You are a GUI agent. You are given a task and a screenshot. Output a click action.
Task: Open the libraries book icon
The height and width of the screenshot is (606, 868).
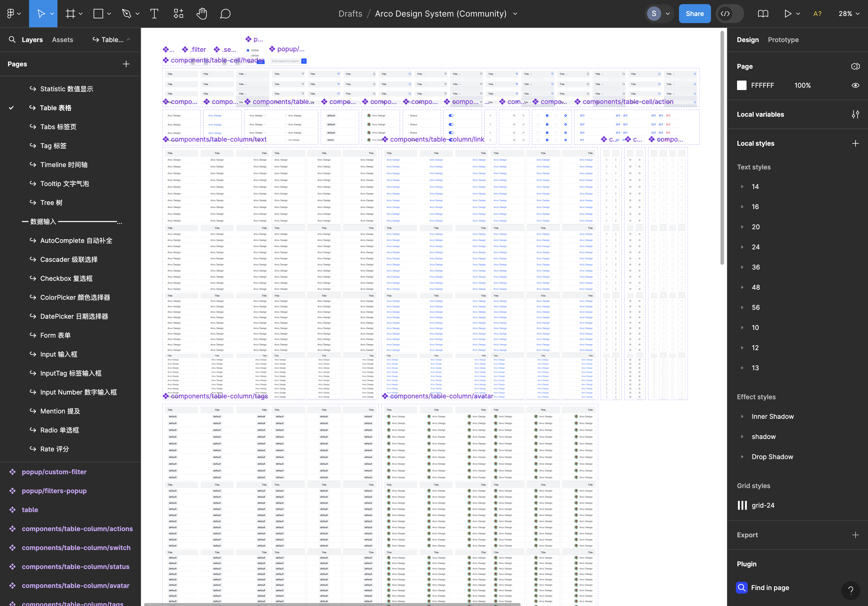pos(763,14)
